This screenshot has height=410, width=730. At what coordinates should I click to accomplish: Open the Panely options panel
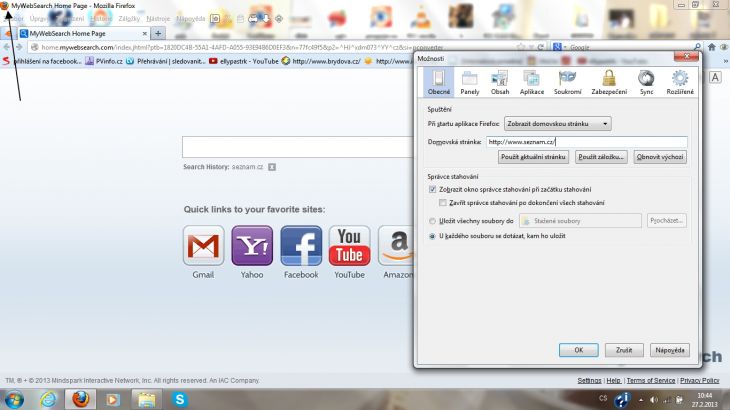coord(469,82)
